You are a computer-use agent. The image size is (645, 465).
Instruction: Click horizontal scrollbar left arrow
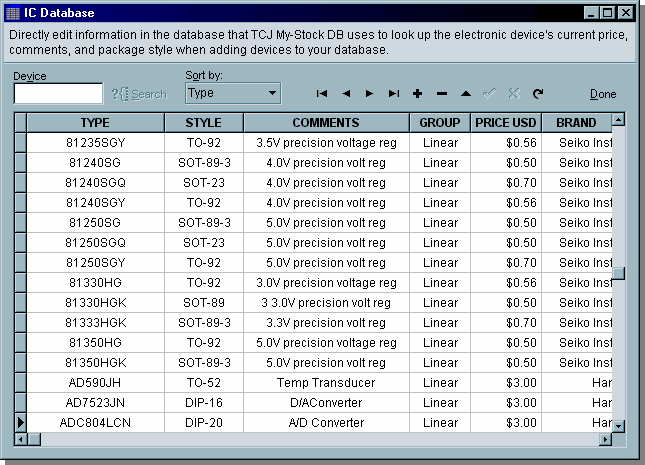pos(21,439)
